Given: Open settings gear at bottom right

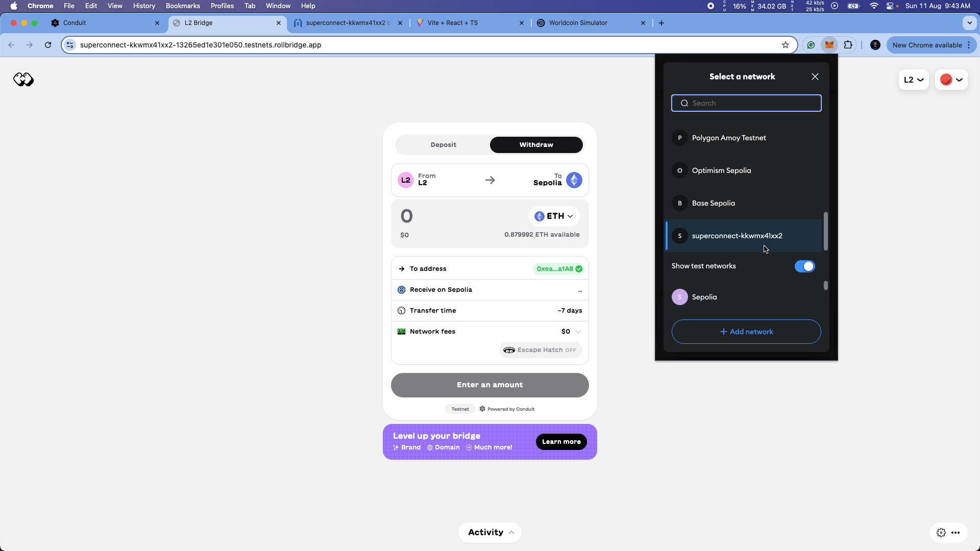Looking at the screenshot, I should (941, 533).
